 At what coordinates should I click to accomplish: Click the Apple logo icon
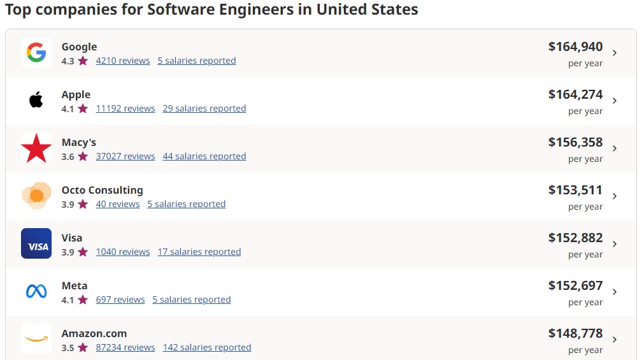[36, 100]
